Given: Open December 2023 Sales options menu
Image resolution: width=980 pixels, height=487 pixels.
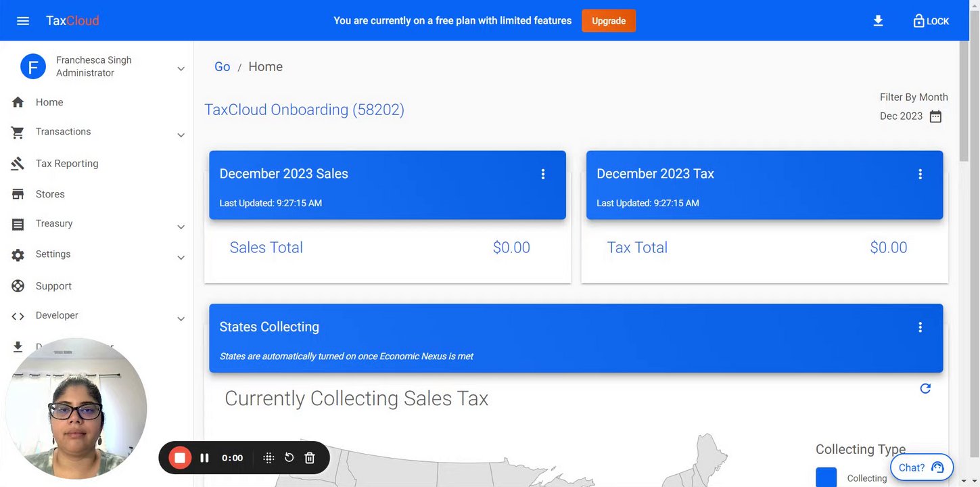Looking at the screenshot, I should (x=542, y=175).
